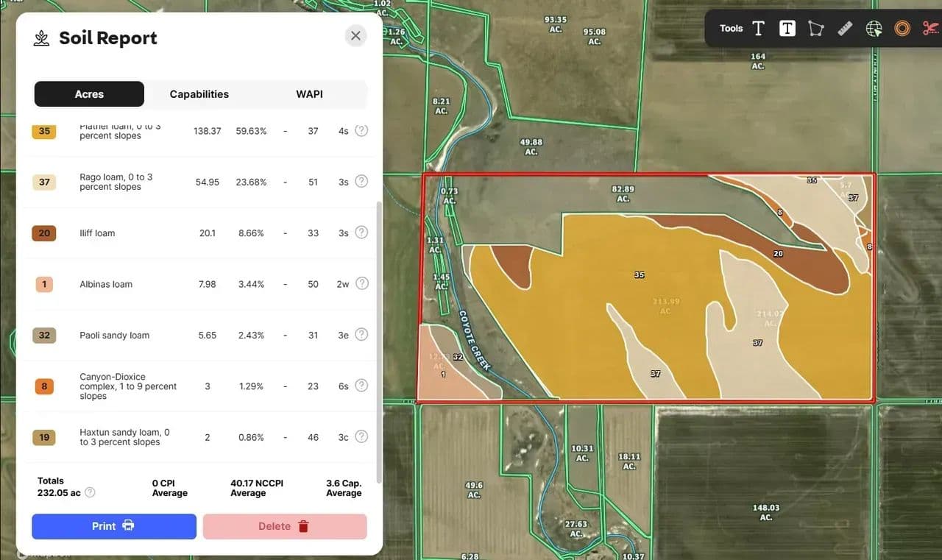Open help icon next to Totals acreage
This screenshot has height=560, width=942.
pyautogui.click(x=90, y=492)
